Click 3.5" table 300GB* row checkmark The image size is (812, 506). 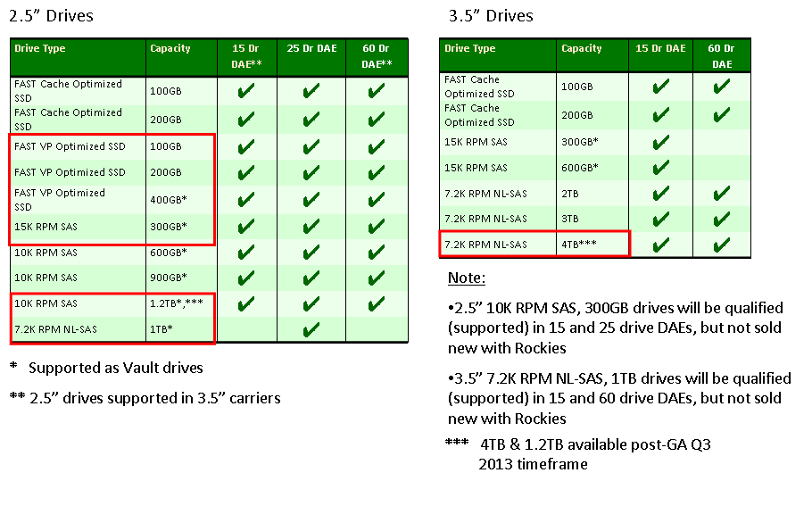[661, 142]
